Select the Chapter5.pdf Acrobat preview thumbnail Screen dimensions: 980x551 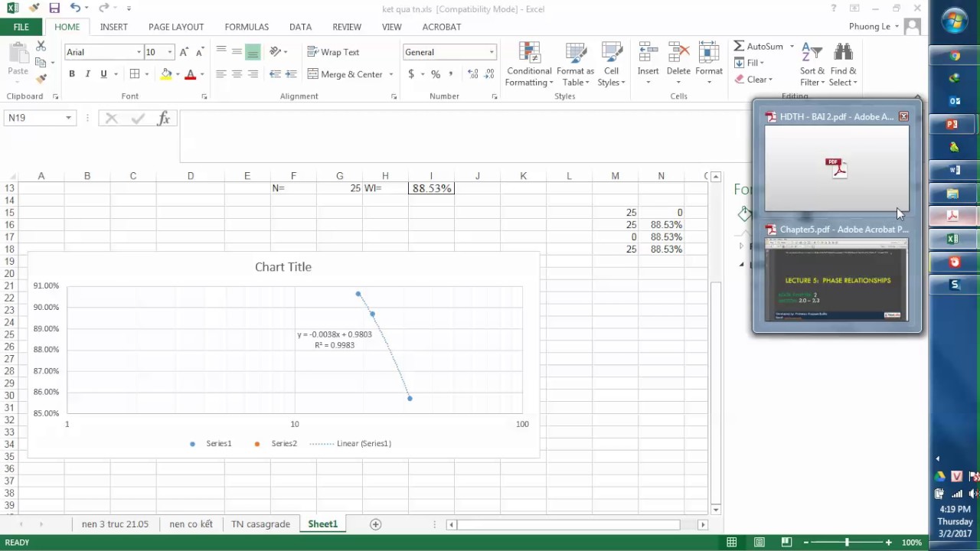tap(836, 279)
